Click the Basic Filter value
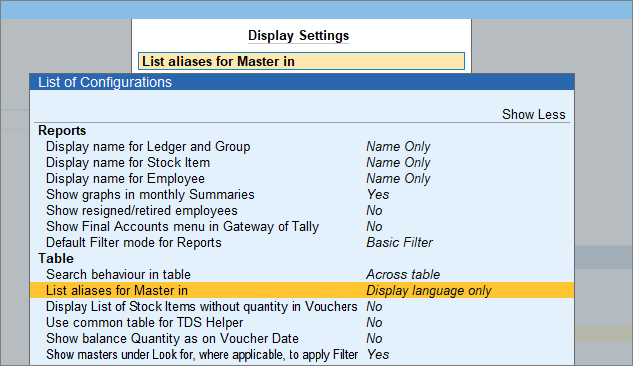This screenshot has height=366, width=633. click(399, 243)
